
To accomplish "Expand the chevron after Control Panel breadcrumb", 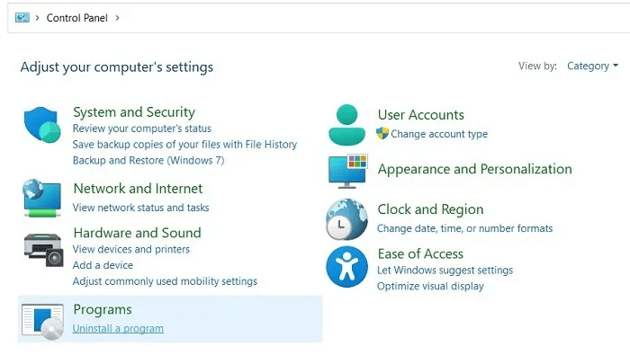I will pyautogui.click(x=117, y=17).
